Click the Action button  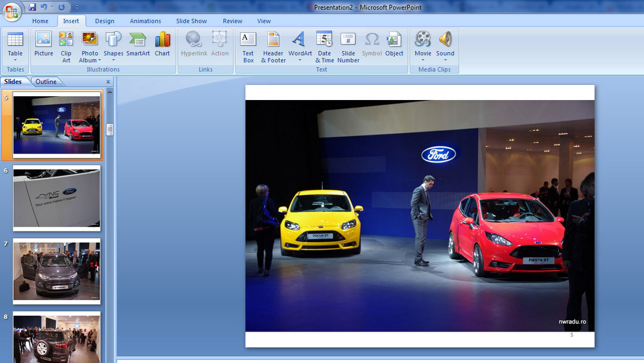pyautogui.click(x=219, y=44)
